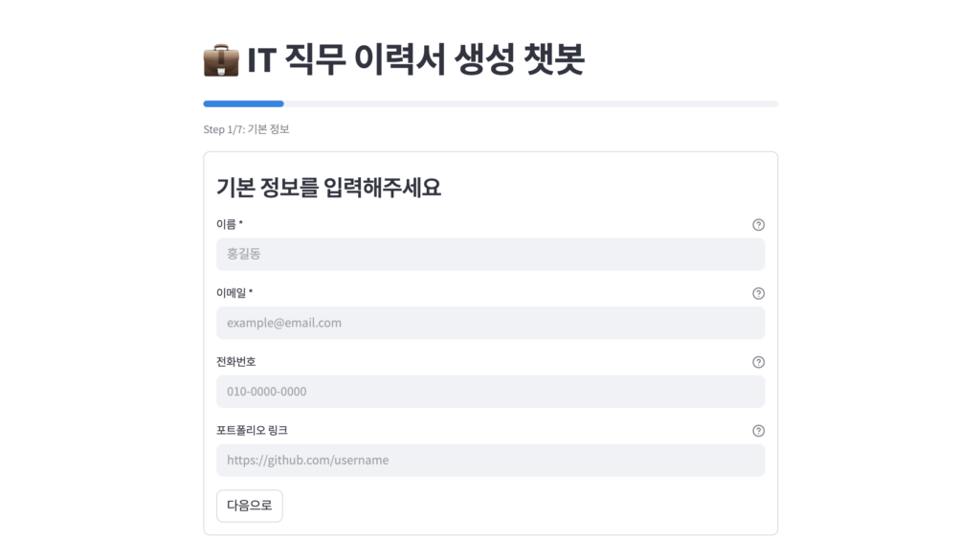Click the 다음으로 button
Screen dimensions: 980x542
click(x=250, y=506)
